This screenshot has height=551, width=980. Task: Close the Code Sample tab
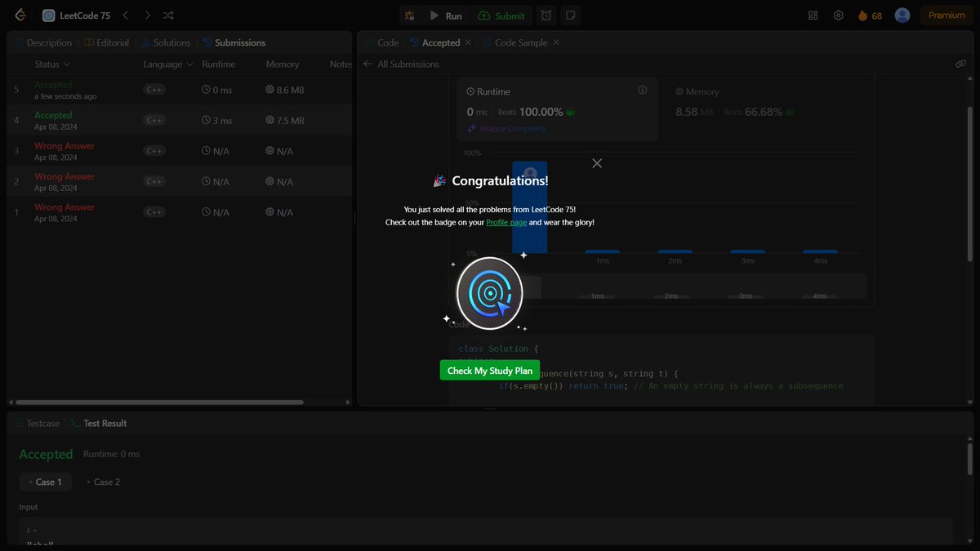[556, 42]
